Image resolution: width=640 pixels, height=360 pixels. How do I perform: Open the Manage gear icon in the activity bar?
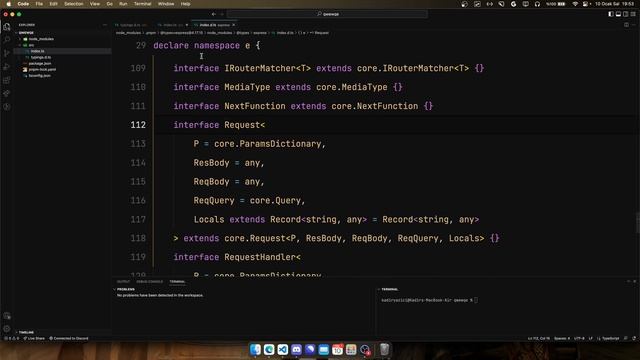(7, 329)
